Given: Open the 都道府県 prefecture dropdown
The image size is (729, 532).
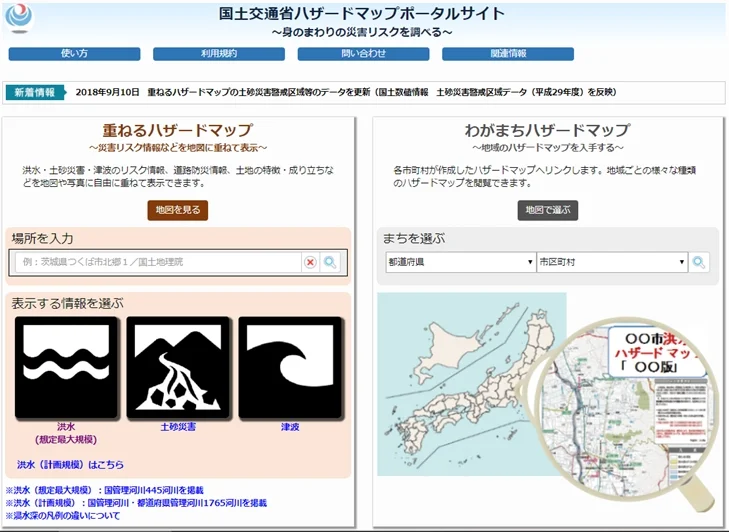Looking at the screenshot, I should [x=460, y=262].
